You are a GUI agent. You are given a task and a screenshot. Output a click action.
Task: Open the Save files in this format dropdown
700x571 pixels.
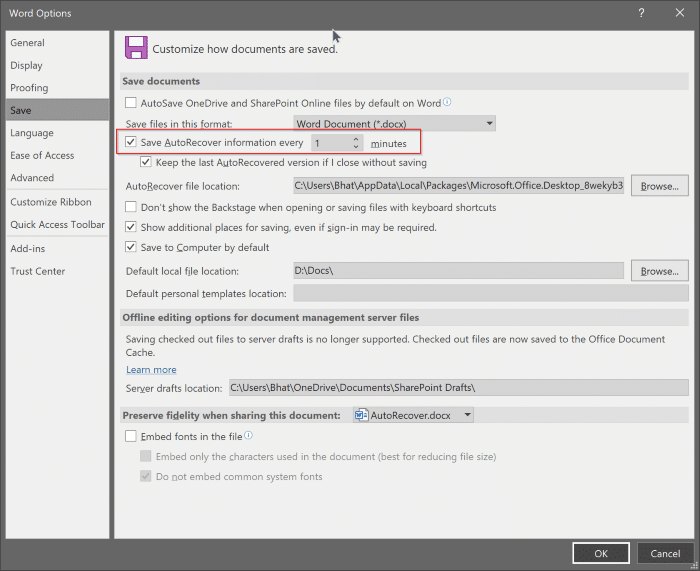pos(394,123)
